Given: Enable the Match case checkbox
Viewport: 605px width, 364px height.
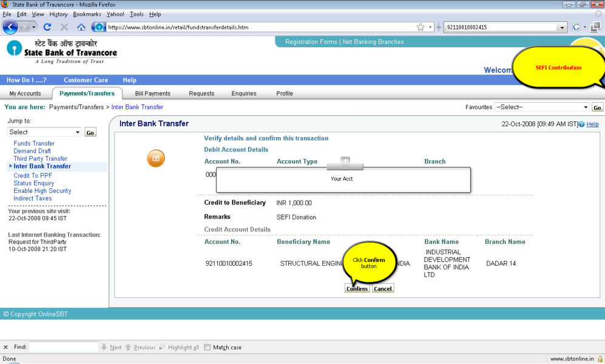Looking at the screenshot, I should point(207,348).
